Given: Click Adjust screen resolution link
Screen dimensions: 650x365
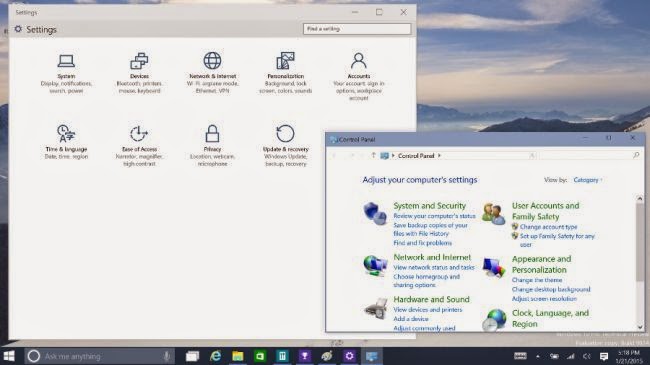Looking at the screenshot, I should (x=544, y=299).
